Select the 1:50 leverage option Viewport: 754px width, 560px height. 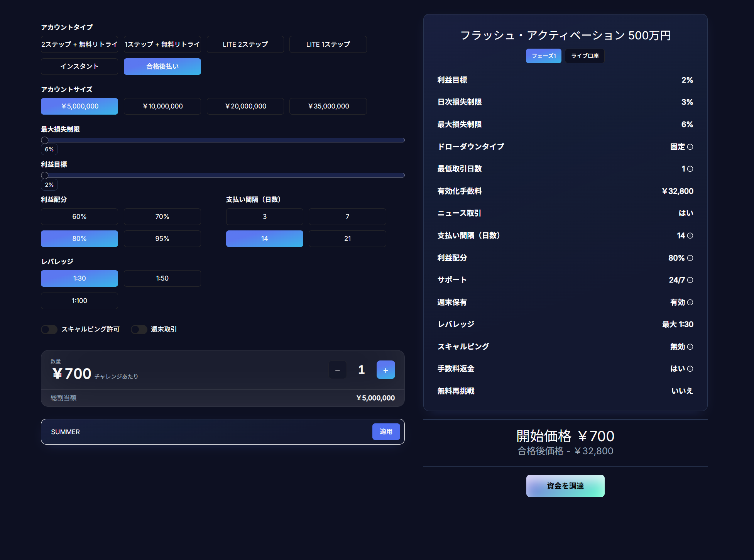pyautogui.click(x=162, y=278)
